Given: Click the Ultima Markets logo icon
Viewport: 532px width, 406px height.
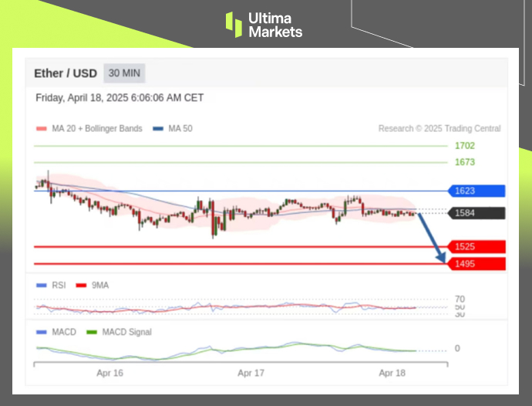Looking at the screenshot, I should point(234,24).
